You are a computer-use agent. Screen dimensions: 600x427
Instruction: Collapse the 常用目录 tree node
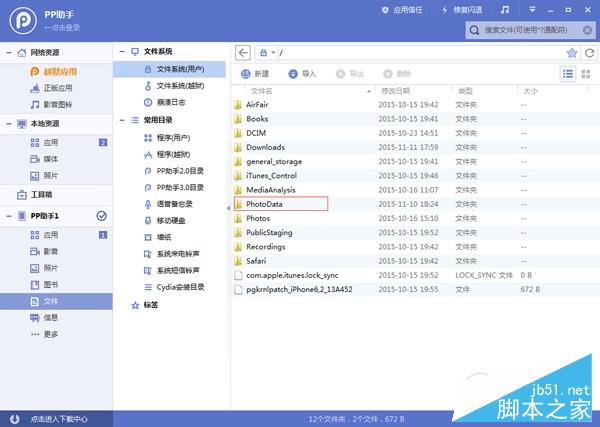point(122,120)
